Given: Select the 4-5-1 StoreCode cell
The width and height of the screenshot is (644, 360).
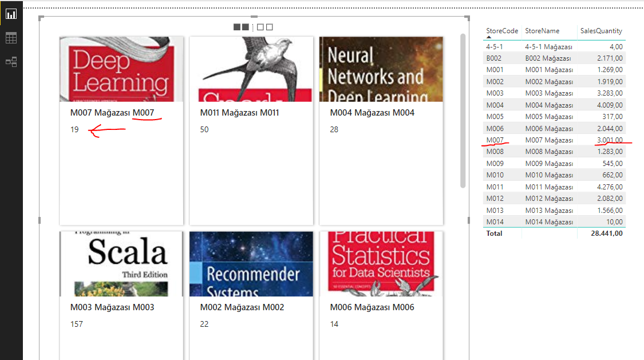Looking at the screenshot, I should tap(495, 47).
